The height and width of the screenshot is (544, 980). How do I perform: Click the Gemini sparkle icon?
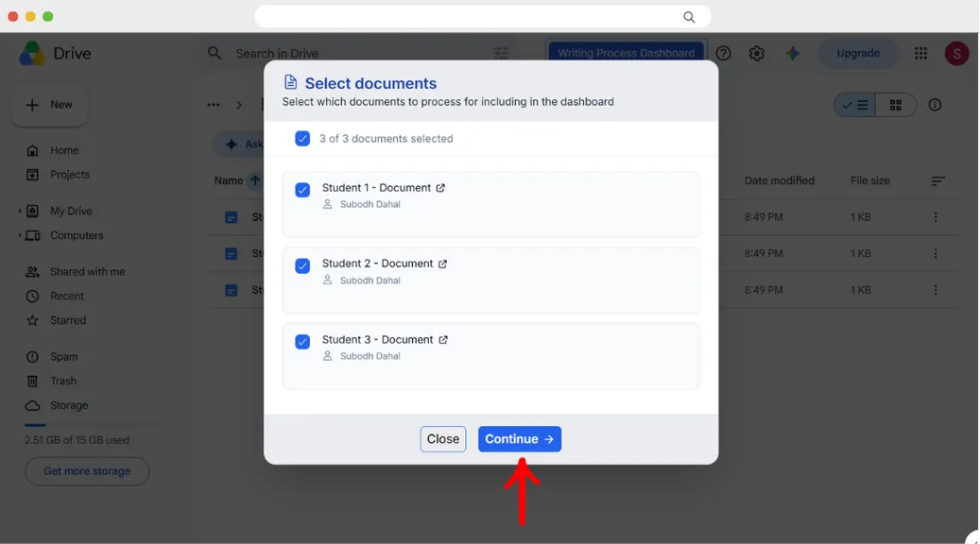[793, 54]
